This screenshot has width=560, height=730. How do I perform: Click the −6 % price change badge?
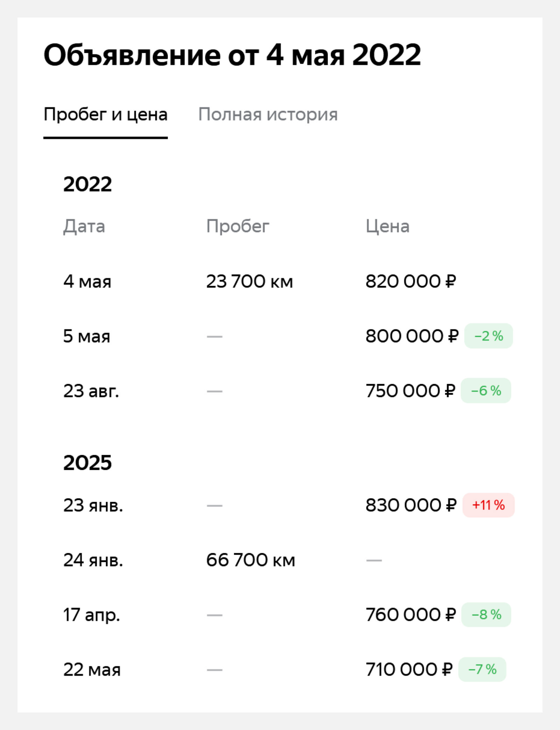486,390
